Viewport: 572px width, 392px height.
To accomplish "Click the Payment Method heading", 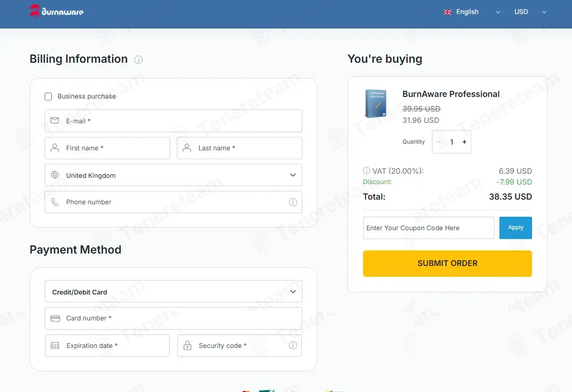I will (76, 250).
